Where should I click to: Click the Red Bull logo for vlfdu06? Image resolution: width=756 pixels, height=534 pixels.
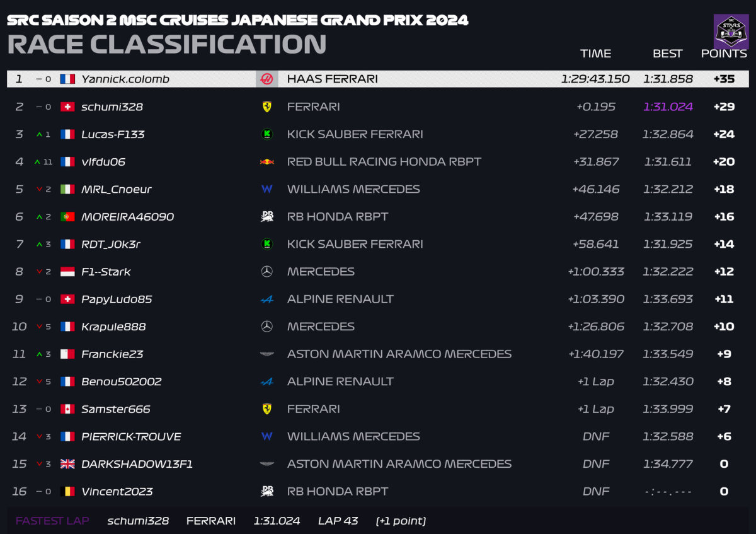[266, 162]
